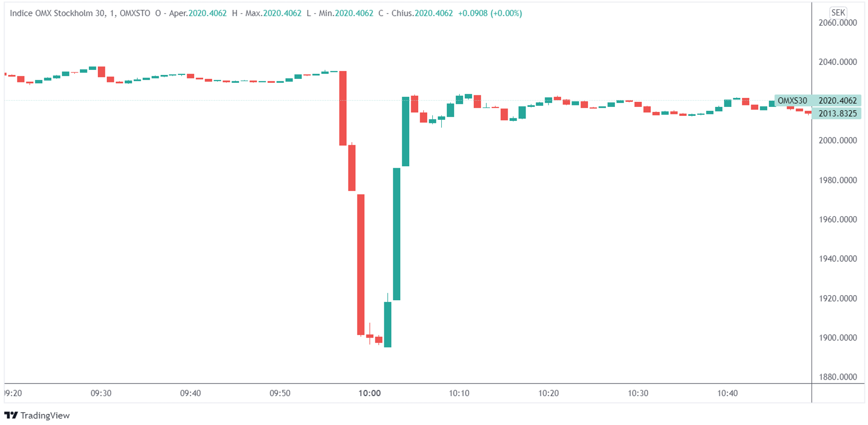Click the tallest red candlestick

click(361, 264)
